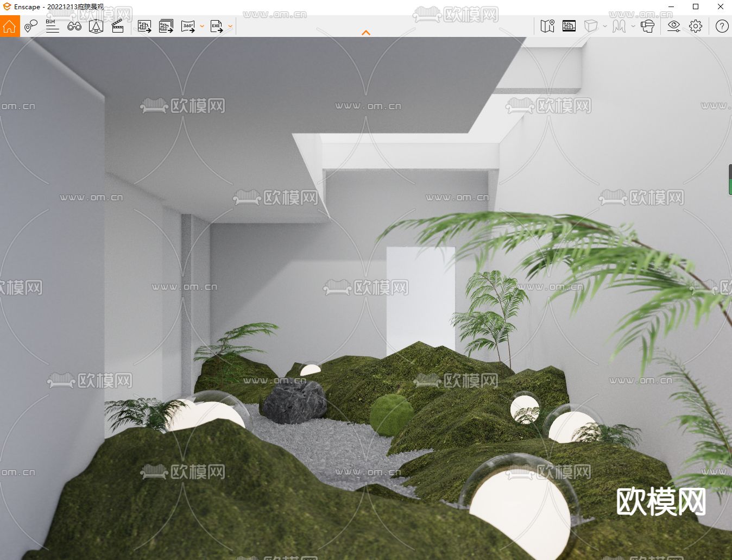The height and width of the screenshot is (560, 732).
Task: Show the BIM information mode
Action: pyautogui.click(x=52, y=26)
